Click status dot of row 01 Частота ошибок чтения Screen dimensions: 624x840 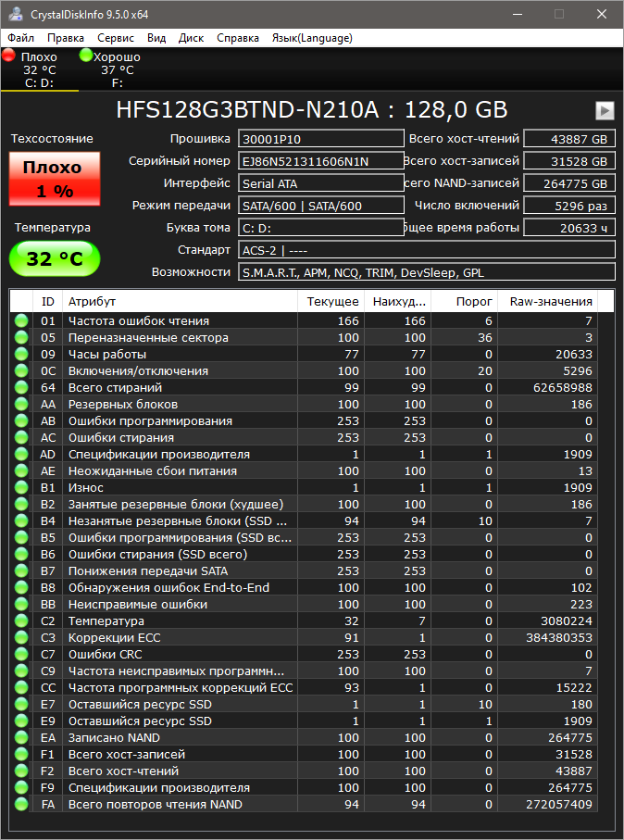(21, 320)
